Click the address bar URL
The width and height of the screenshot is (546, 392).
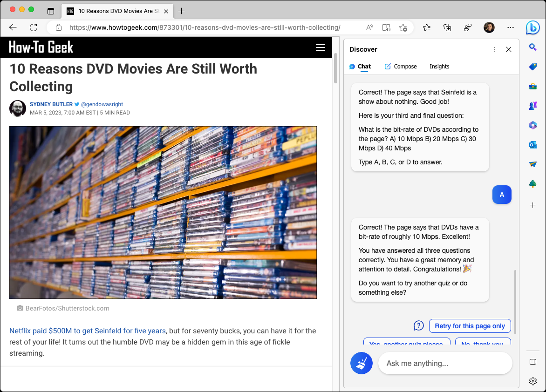pos(205,27)
